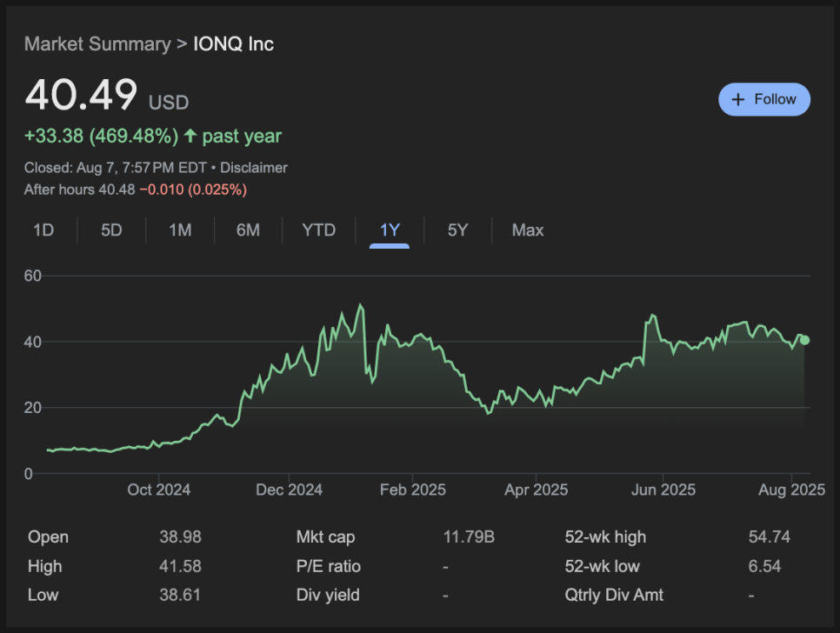The width and height of the screenshot is (840, 633).
Task: Open the Market Summary breadcrumb link
Action: point(97,44)
